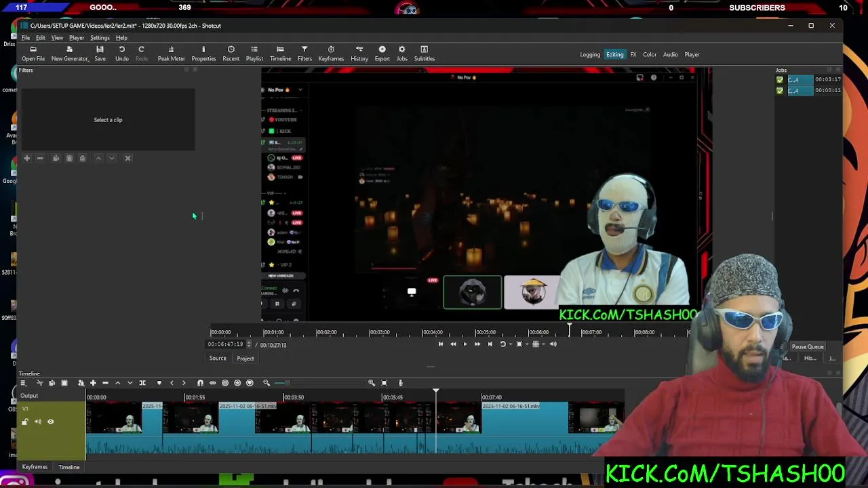
Task: Move filter down in Filters panel
Action: 112,159
